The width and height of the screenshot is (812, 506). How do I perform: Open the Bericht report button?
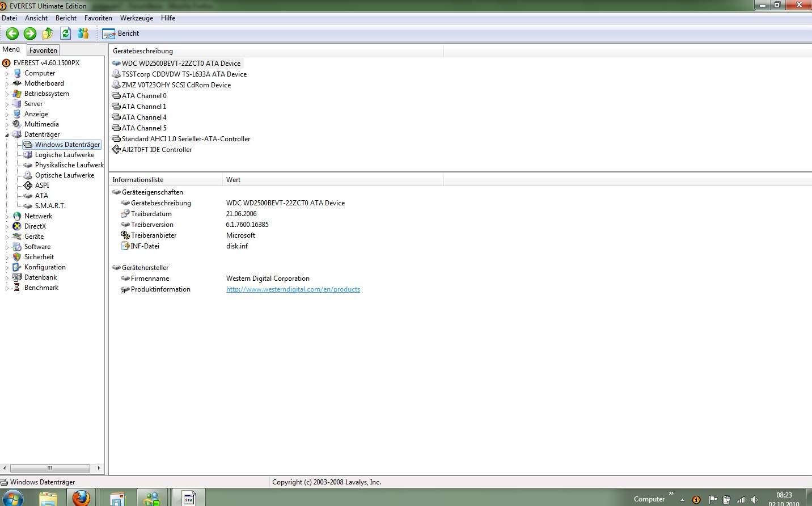(x=121, y=33)
